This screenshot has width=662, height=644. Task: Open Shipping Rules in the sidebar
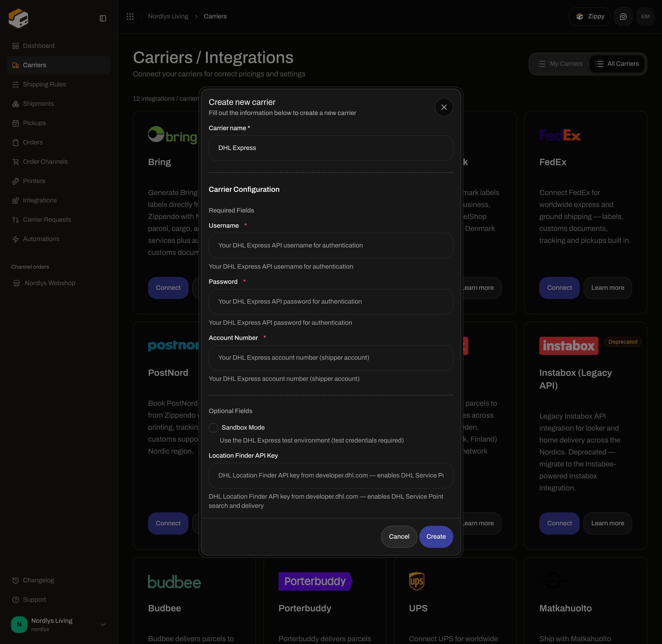point(58,85)
